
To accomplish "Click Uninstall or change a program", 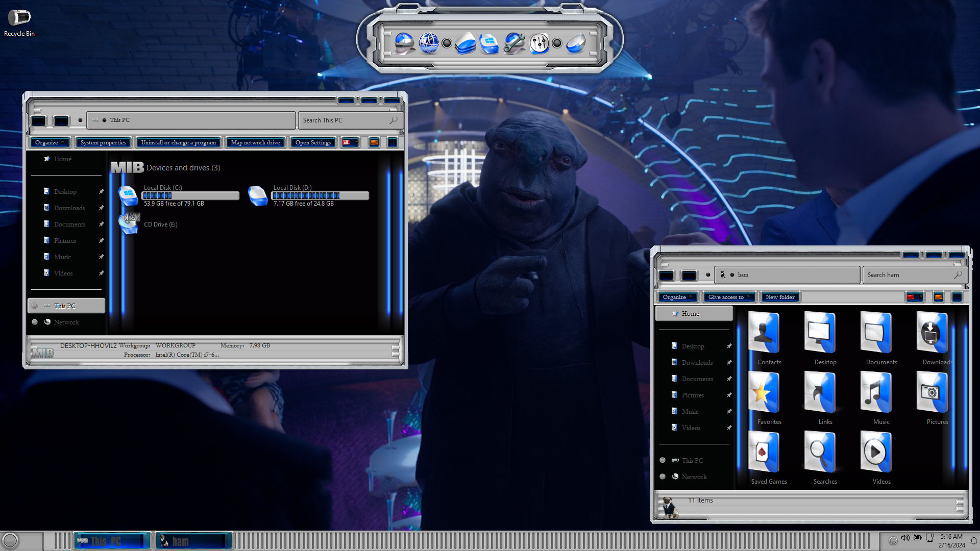I will (178, 142).
